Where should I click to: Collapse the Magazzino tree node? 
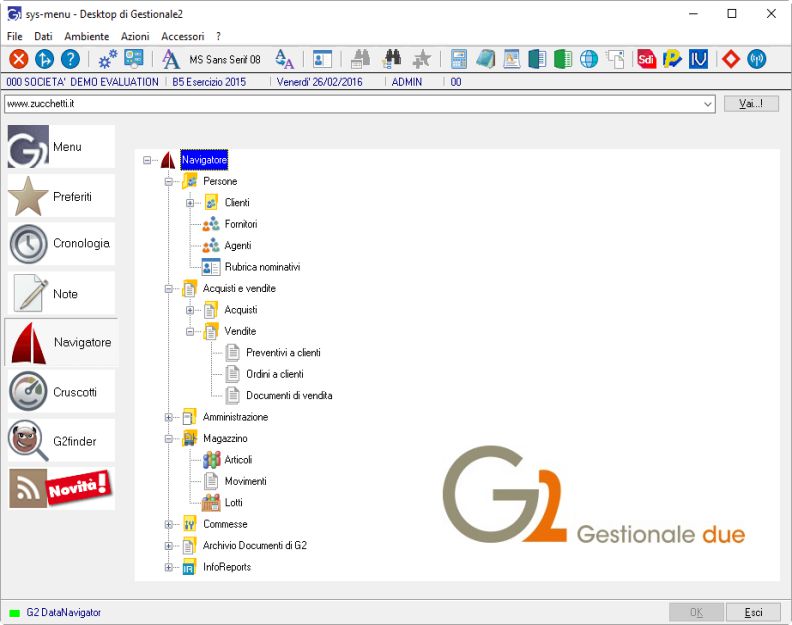[169, 439]
